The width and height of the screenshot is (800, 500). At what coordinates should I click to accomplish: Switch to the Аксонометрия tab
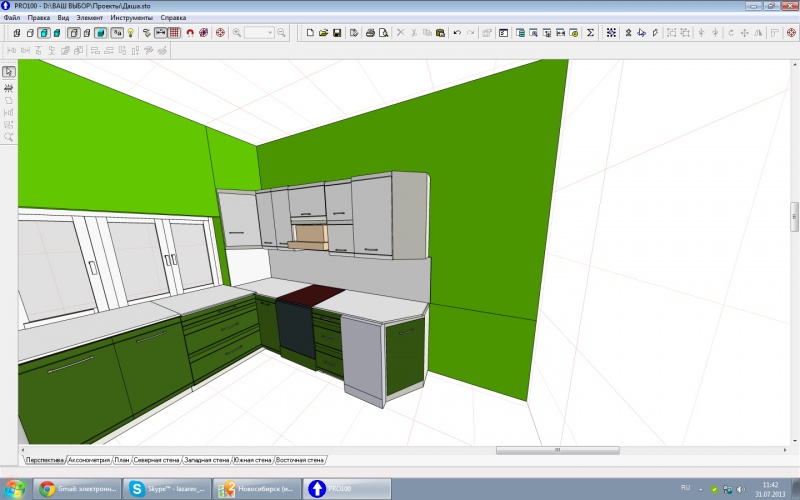[88, 460]
